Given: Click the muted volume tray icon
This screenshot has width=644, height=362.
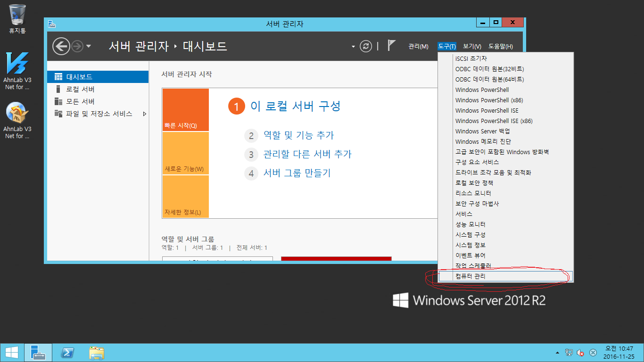Looking at the screenshot, I should point(581,353).
